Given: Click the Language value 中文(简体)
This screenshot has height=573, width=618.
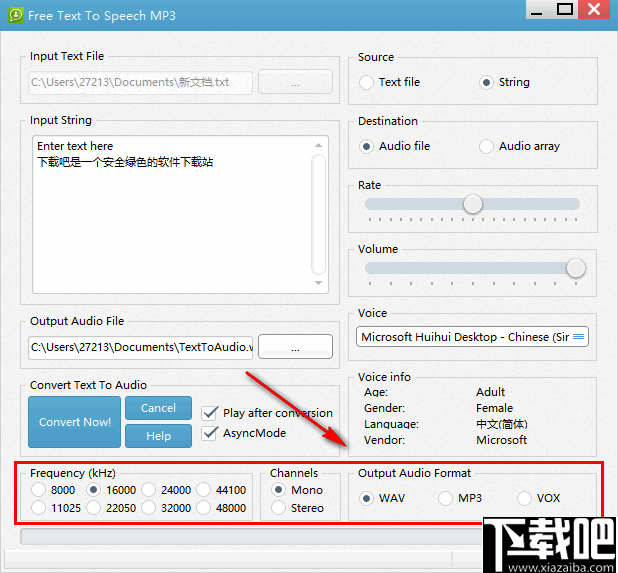Looking at the screenshot, I should [x=502, y=424].
